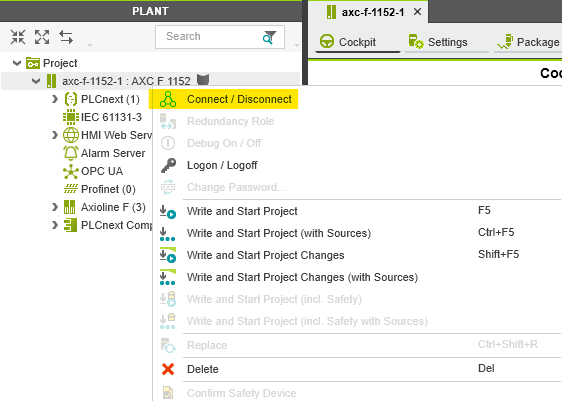Click the sync arrows toolbar icon
The image size is (562, 401).
click(66, 37)
